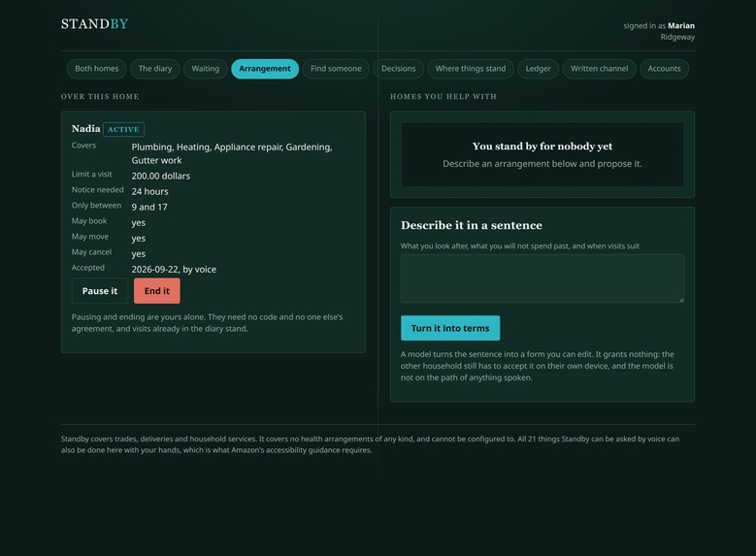This screenshot has width=756, height=556.
Task: Click the STANDBY logo
Action: [x=94, y=23]
